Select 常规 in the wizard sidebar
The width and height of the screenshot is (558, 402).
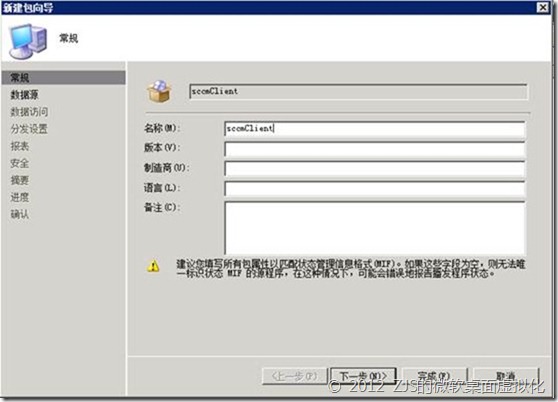click(63, 78)
